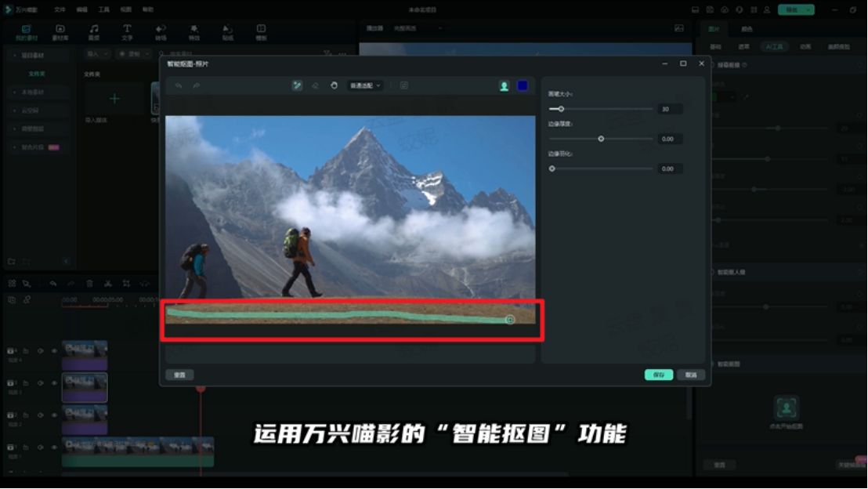Click the green person preview mode icon
Image resolution: width=868 pixels, height=489 pixels.
(505, 86)
